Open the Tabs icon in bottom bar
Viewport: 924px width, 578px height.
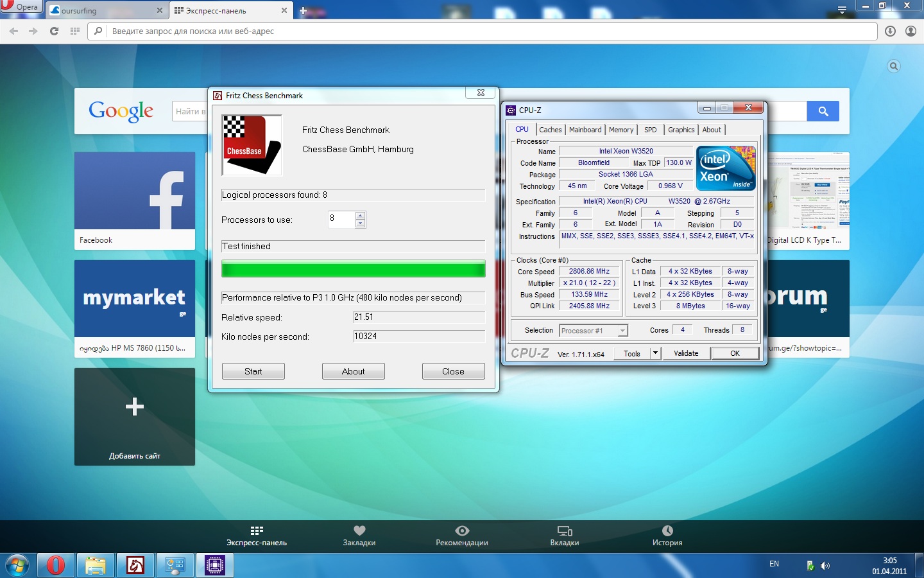click(565, 530)
